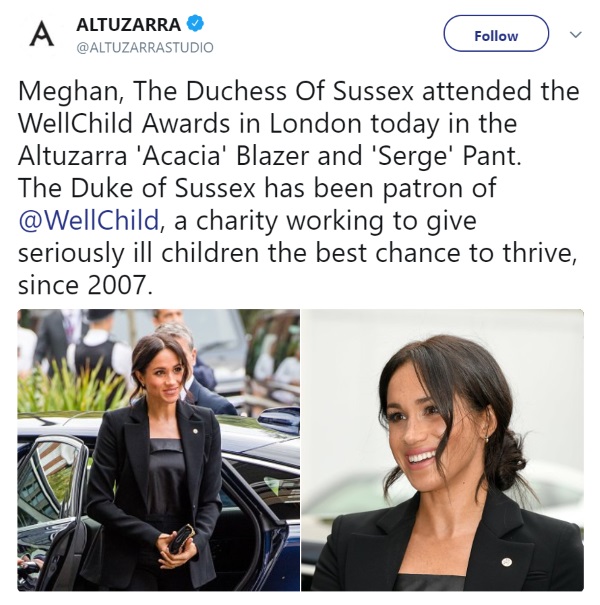Open the Altuzarra 'A' logo profile avatar
Screen dimensions: 600x605
point(42,34)
